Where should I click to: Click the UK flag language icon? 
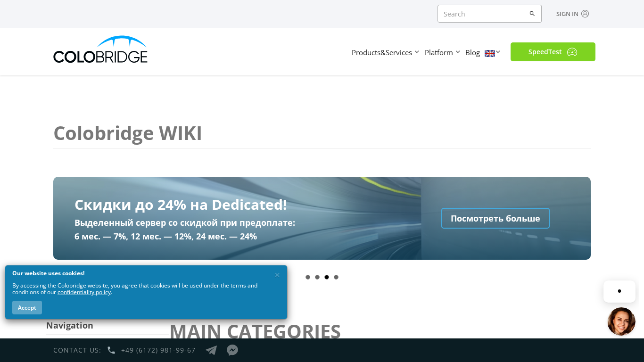[490, 53]
